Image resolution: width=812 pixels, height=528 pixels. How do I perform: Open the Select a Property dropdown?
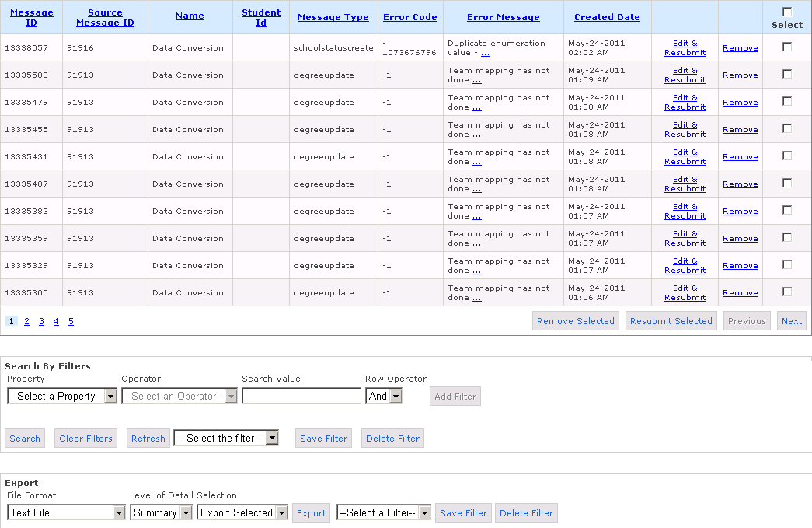tap(61, 397)
